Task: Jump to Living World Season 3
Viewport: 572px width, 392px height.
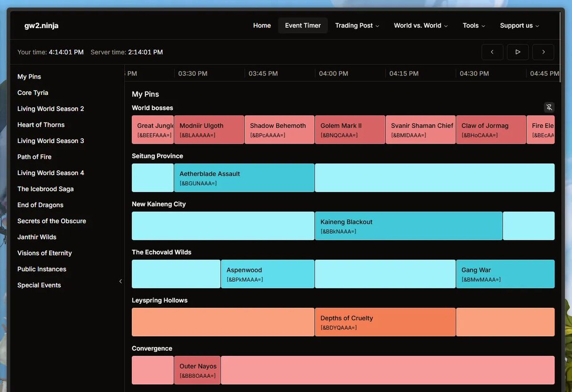Action: click(x=51, y=141)
